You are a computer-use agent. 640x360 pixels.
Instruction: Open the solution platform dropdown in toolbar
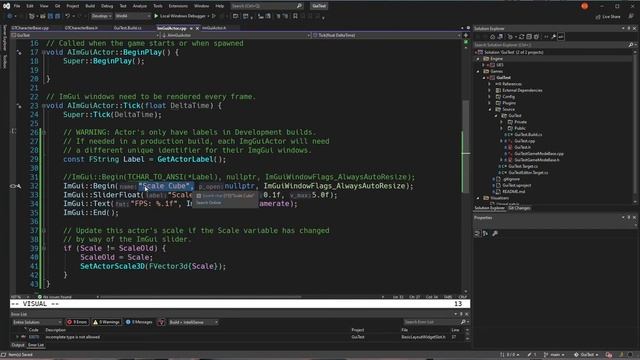[x=133, y=16]
